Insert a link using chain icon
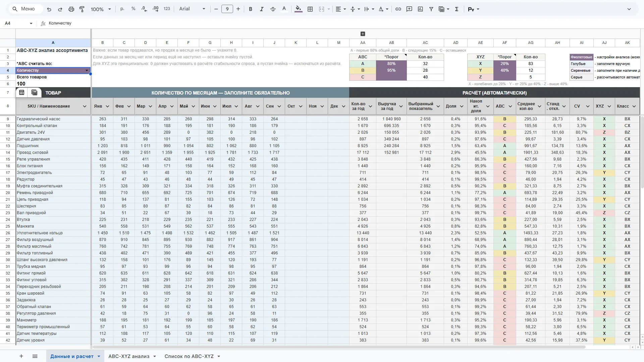 [x=398, y=9]
